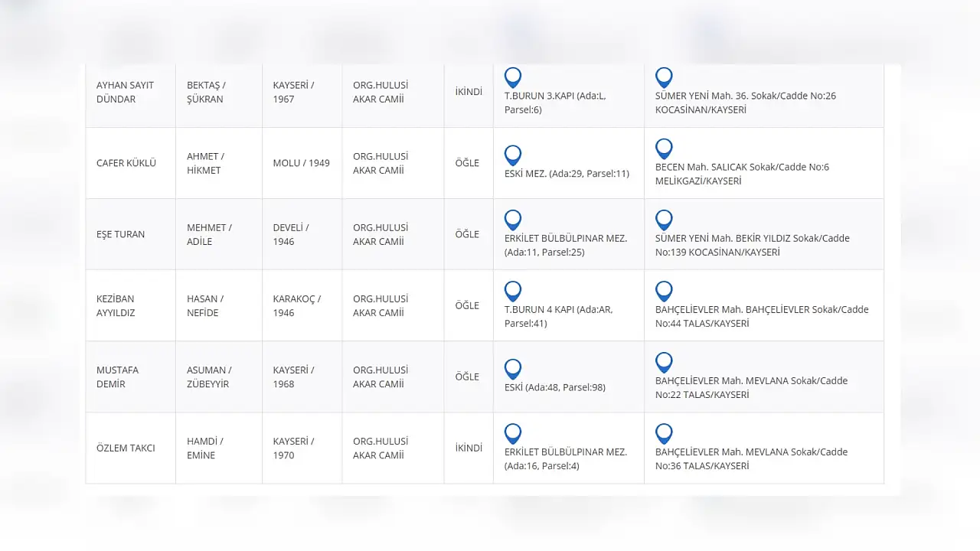Open address pin for SÜMER YENİ 36. Sokak
This screenshot has height=551, width=980.
(x=664, y=77)
